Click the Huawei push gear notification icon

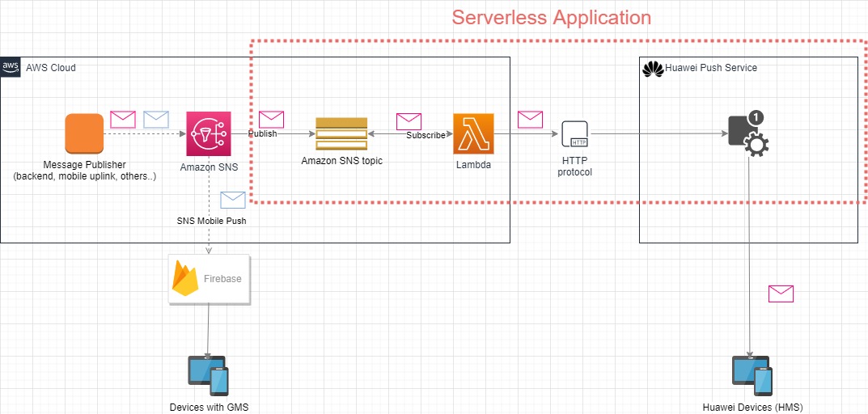[748, 133]
